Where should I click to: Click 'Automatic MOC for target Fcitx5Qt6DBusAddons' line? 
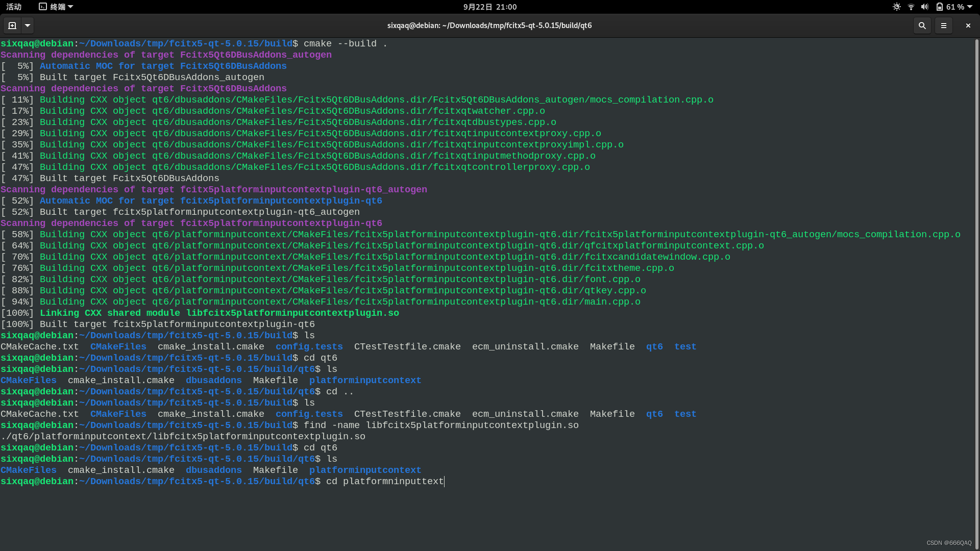(144, 66)
